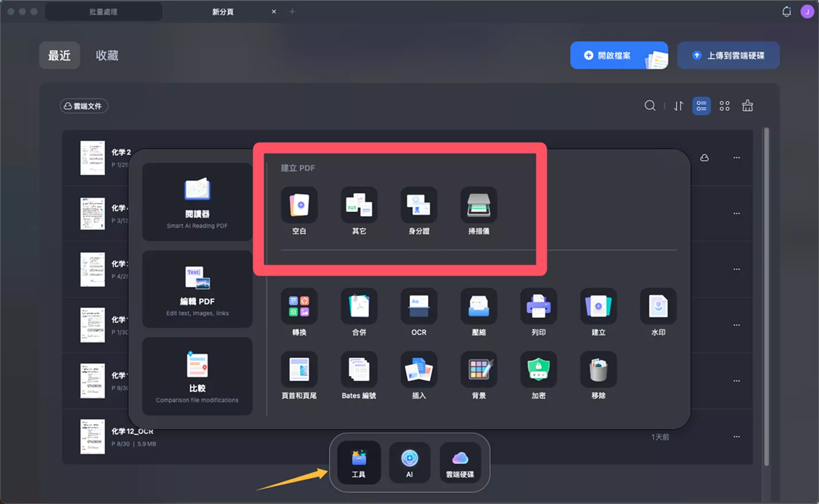Select the 批量處理 tab
819x504 pixels.
pyautogui.click(x=104, y=12)
